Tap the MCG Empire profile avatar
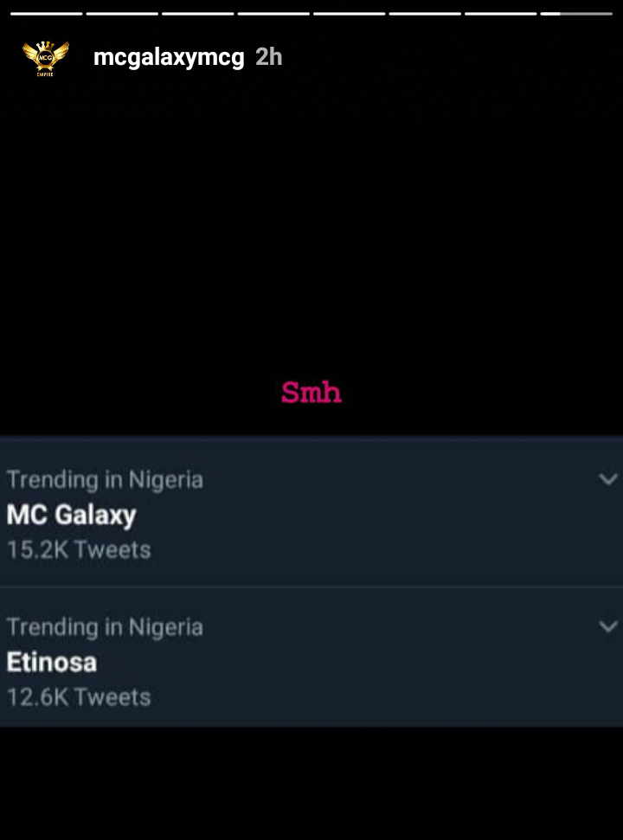Viewport: 623px width, 840px height. (46, 57)
